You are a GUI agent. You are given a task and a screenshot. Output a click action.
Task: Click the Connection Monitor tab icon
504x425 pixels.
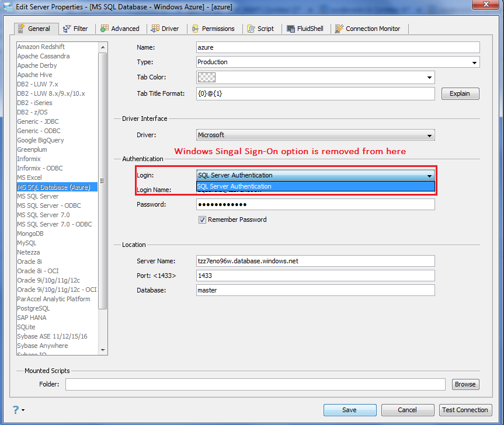[339, 29]
